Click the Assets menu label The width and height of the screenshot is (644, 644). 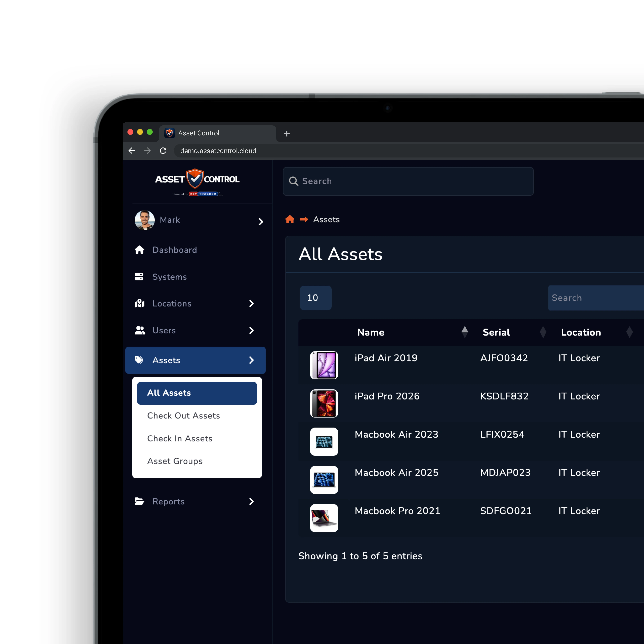click(166, 360)
